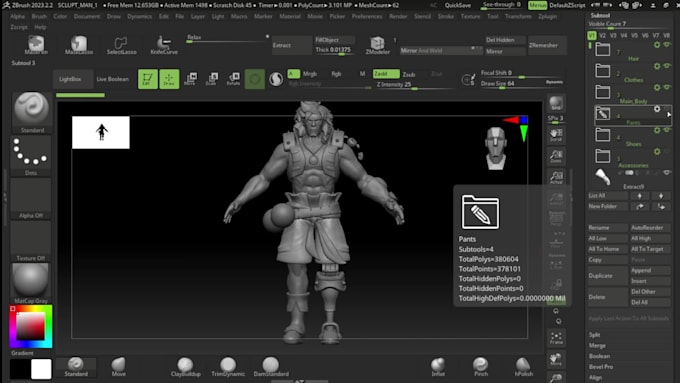Open the MatCap Gray material picker
This screenshot has width=680, height=383.
[x=31, y=283]
